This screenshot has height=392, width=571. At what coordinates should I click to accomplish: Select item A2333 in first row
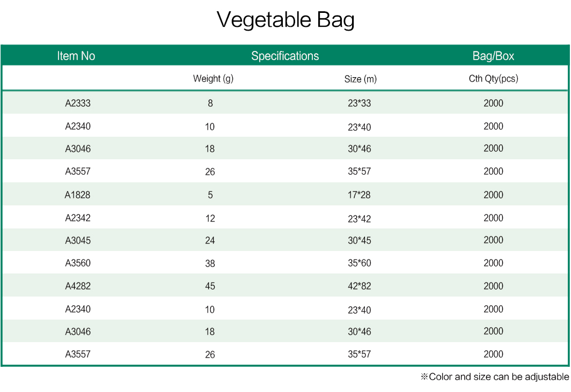[78, 103]
